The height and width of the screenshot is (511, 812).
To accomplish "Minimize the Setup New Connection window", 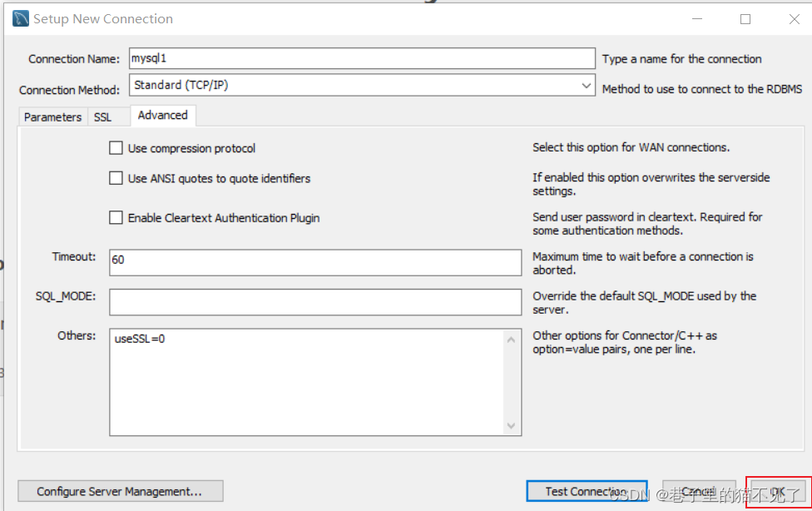I will (x=697, y=19).
